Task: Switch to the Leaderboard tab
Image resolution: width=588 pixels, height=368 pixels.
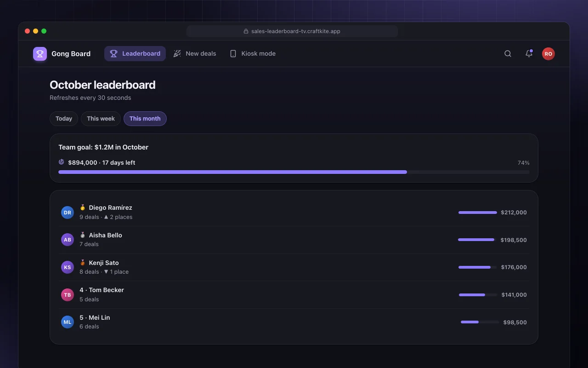Action: click(x=135, y=54)
